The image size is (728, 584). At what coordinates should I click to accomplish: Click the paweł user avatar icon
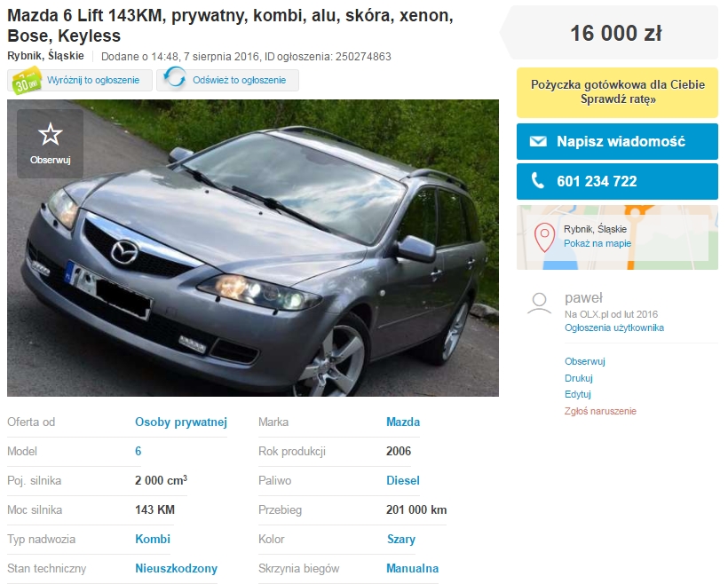(539, 304)
